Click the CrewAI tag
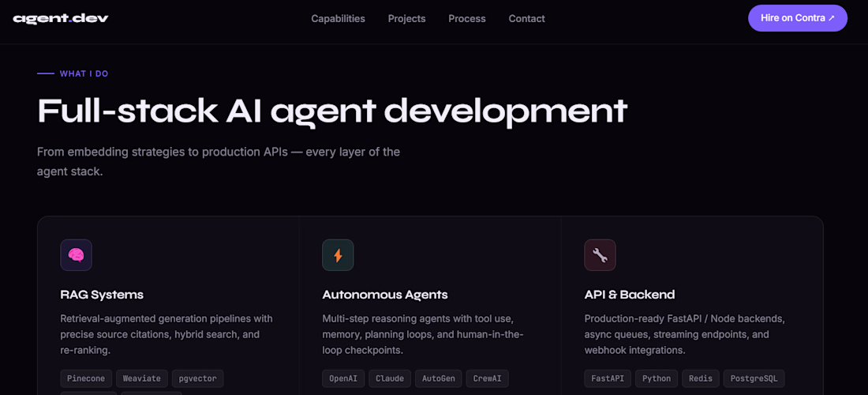868x395 pixels. 487,378
